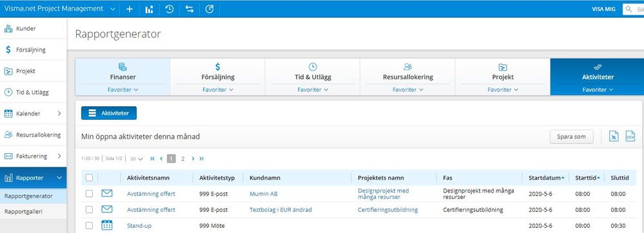Sort by the Starttid column header
The width and height of the screenshot is (644, 233).
click(587, 178)
